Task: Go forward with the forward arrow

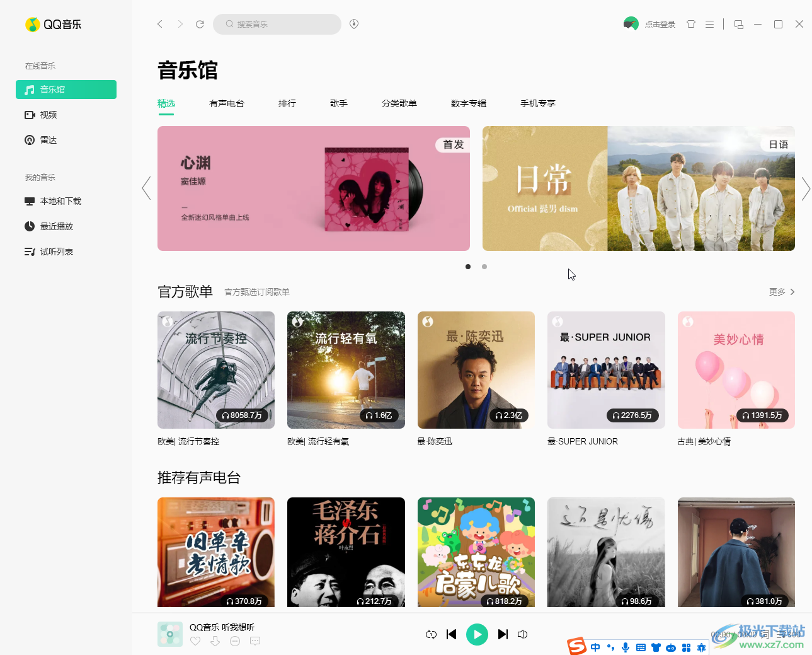Action: [180, 24]
